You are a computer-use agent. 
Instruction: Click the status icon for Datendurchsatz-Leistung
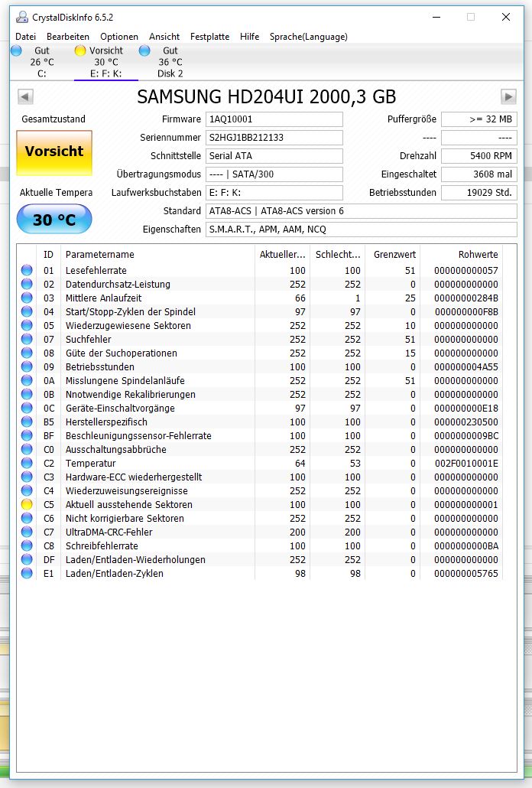(x=27, y=285)
